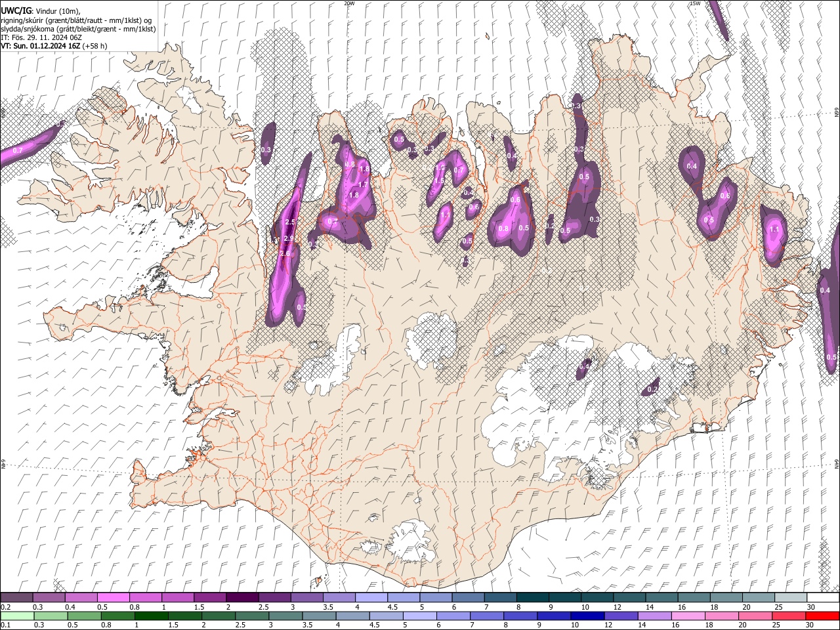Pick the dark green 1 swatch in lower legend

pos(151,616)
